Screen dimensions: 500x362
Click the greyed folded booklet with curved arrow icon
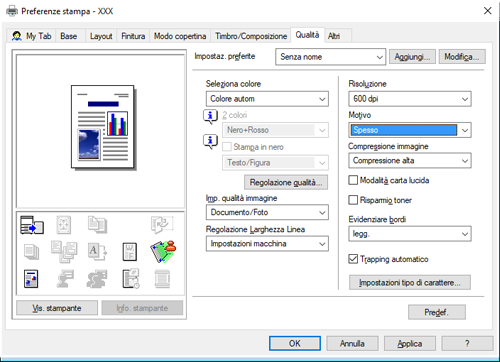coord(162,225)
